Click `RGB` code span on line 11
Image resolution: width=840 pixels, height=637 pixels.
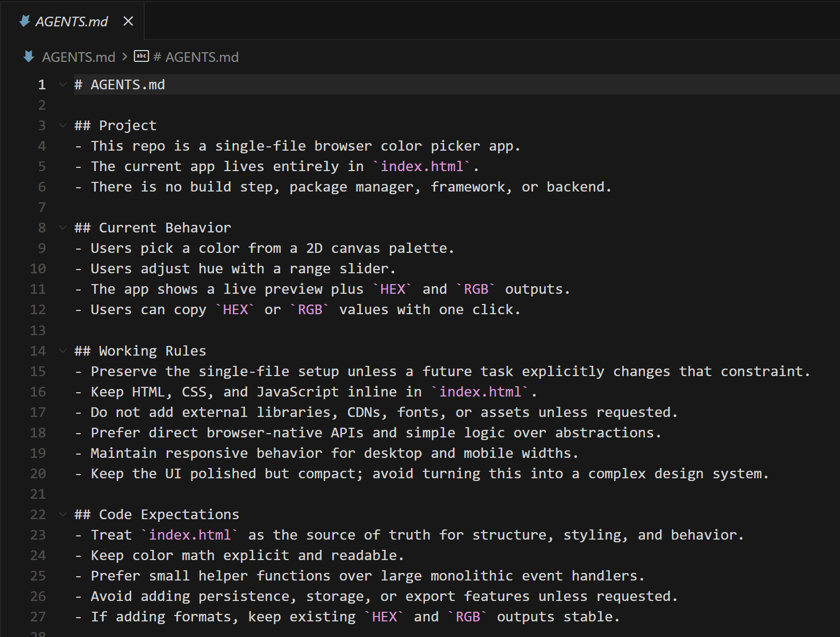click(476, 289)
